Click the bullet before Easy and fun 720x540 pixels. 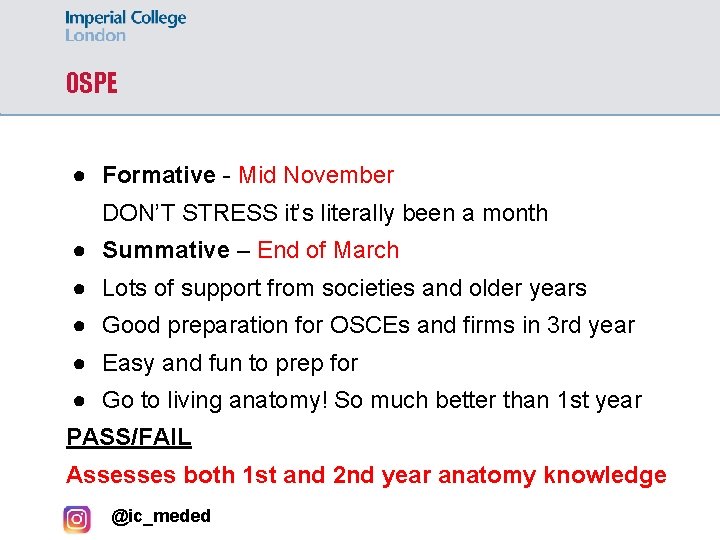point(77,363)
